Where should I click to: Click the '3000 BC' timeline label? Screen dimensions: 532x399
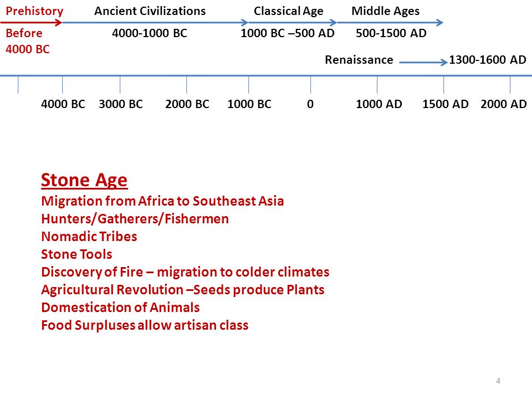pos(121,104)
